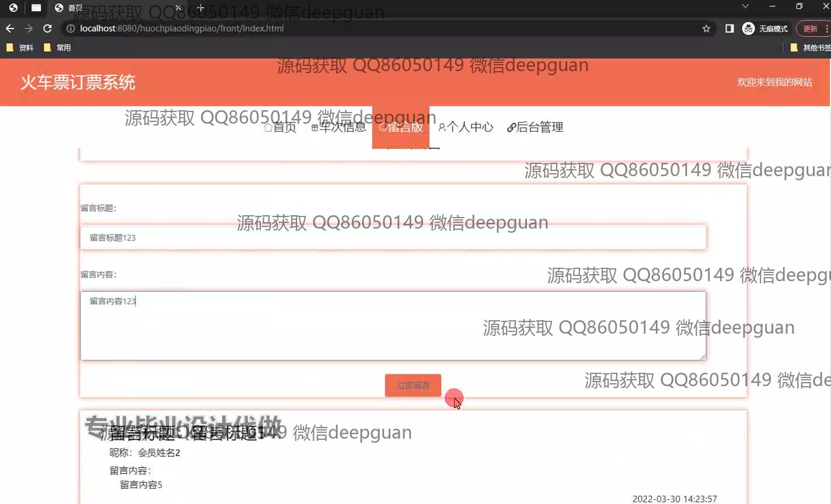Focus the 留言标题 input field

[x=393, y=238]
